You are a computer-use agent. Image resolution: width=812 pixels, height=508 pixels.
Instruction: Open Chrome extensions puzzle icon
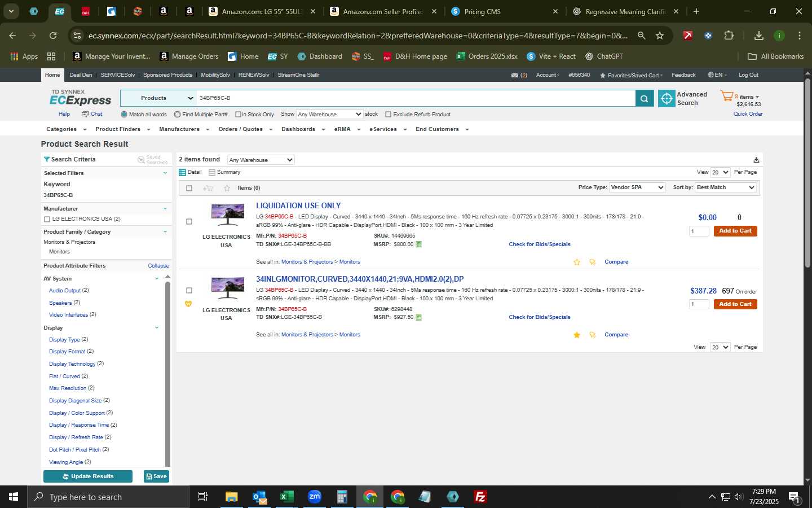tap(729, 36)
